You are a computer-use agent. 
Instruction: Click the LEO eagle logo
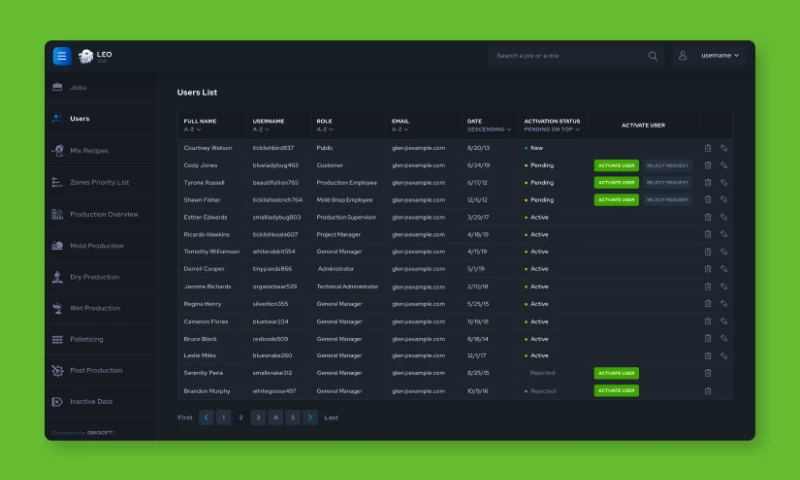(85, 56)
